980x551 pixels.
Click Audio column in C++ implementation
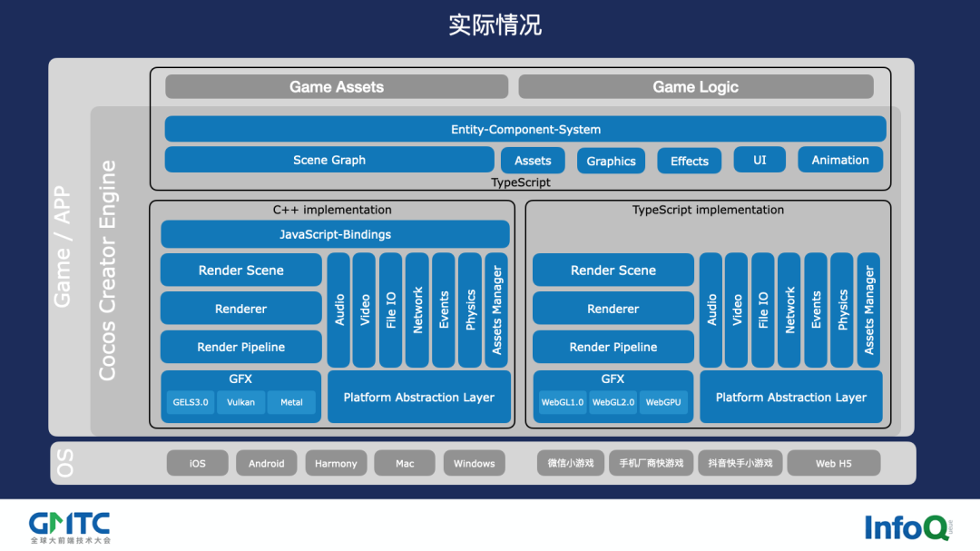tap(338, 310)
